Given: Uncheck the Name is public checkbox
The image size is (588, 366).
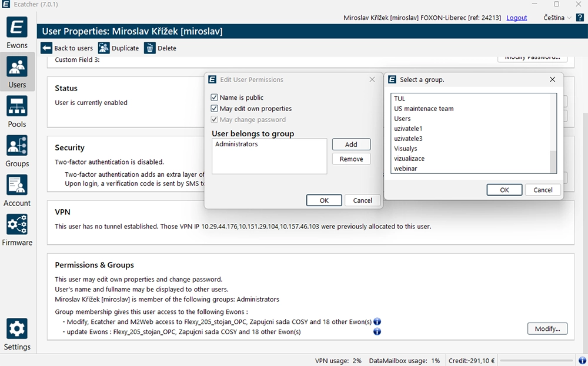Looking at the screenshot, I should pyautogui.click(x=215, y=98).
